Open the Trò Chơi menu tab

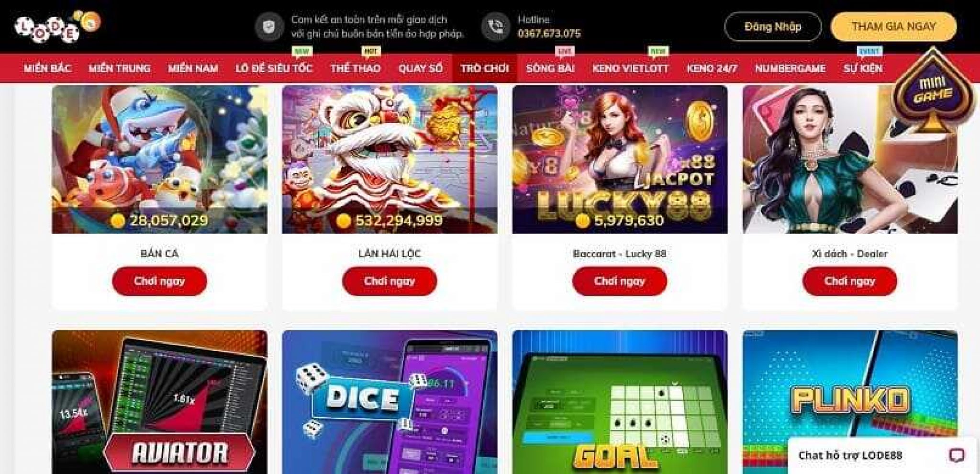[x=484, y=68]
